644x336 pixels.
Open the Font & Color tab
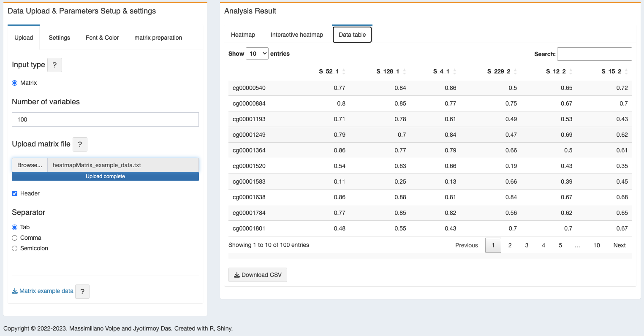(x=102, y=38)
